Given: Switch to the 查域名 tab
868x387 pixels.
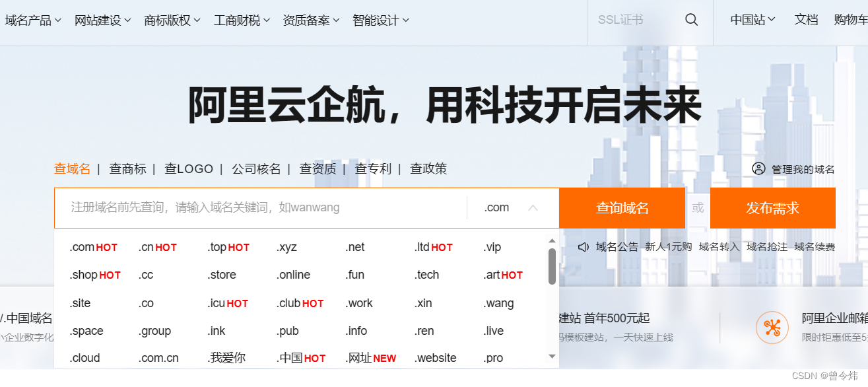Looking at the screenshot, I should pos(72,168).
